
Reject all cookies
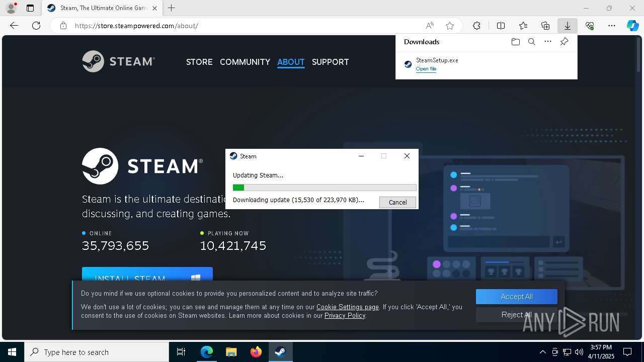[517, 315]
